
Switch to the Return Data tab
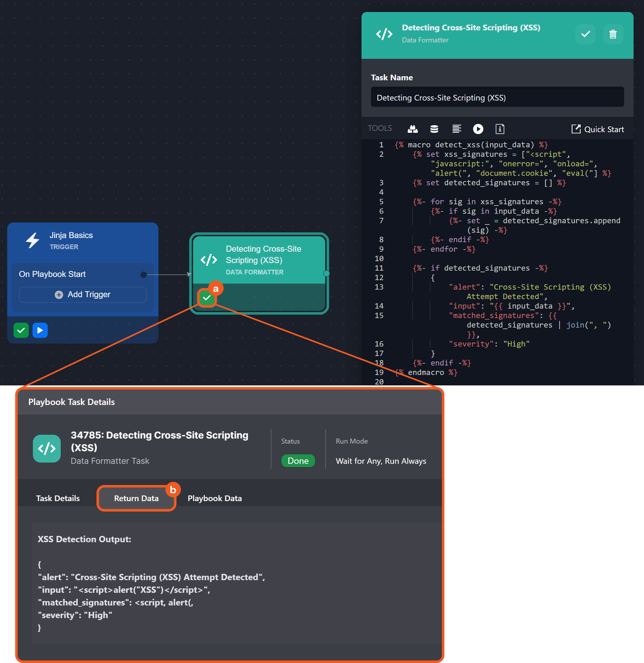pyautogui.click(x=136, y=498)
